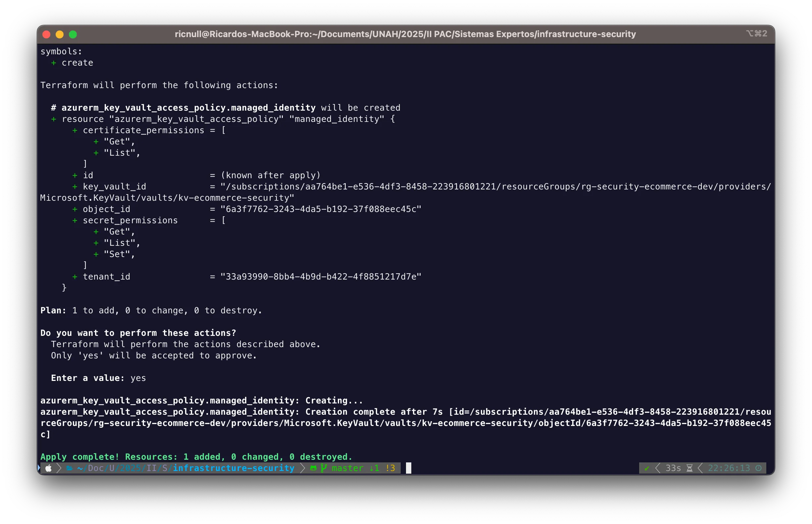Click the iTerm mark indicator at prompt start

(39, 468)
